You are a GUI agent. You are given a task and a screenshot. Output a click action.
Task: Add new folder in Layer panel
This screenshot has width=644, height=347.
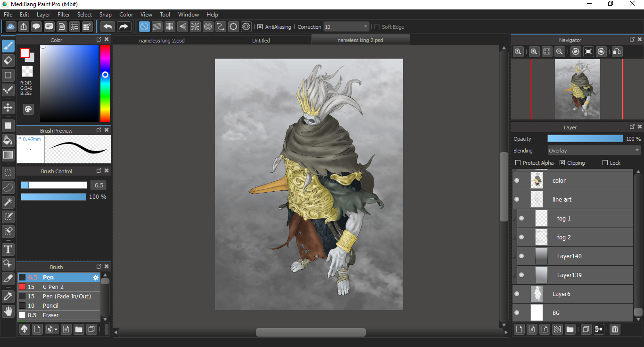570,329
